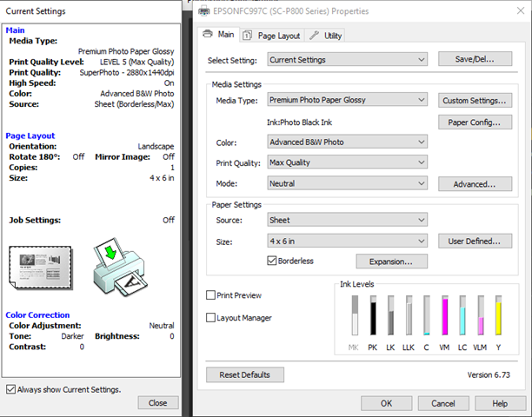This screenshot has width=532, height=417.
Task: Click the Paper Config... button
Action: 475,122
